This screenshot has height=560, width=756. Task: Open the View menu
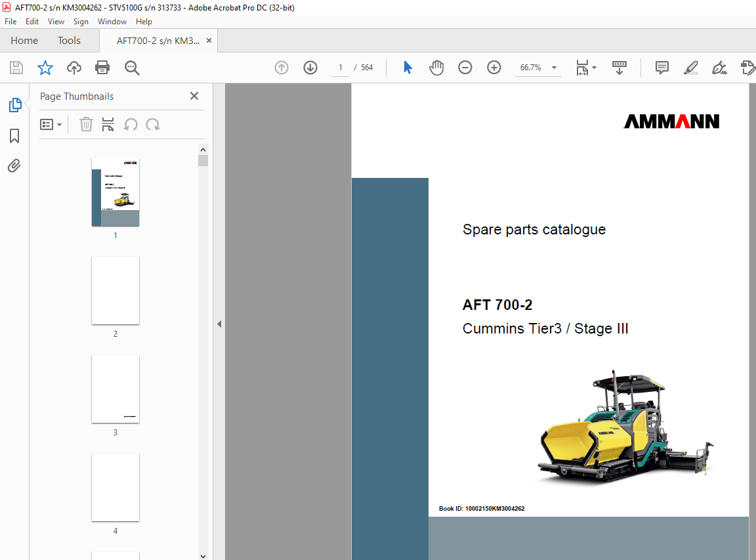click(x=56, y=21)
